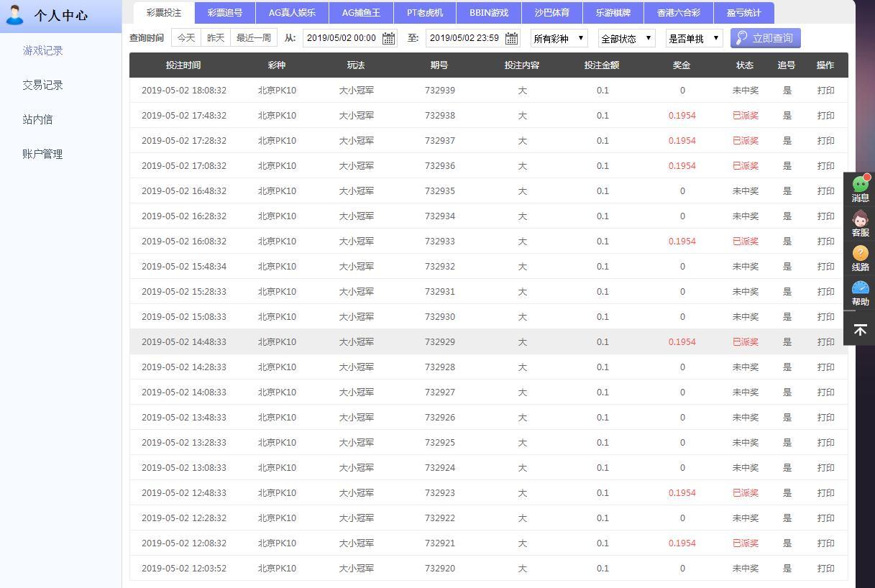Open the 是否单挑 dropdown

point(694,38)
